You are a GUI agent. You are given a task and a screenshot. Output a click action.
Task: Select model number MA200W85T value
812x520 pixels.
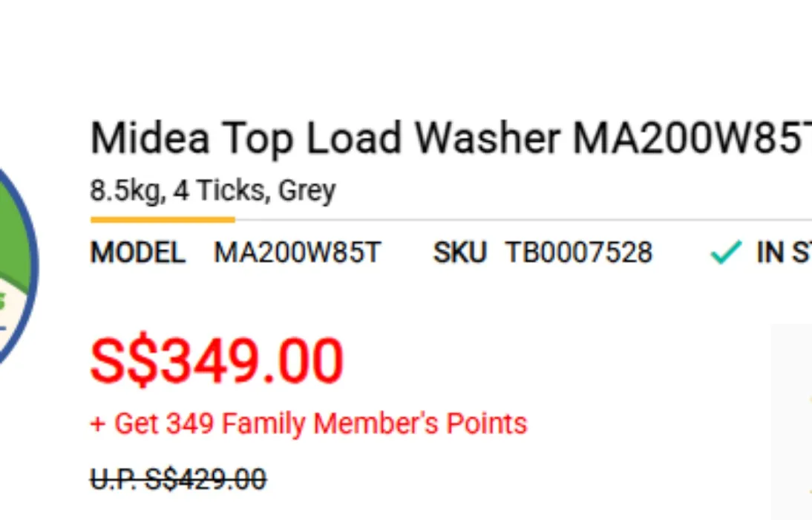(x=297, y=253)
